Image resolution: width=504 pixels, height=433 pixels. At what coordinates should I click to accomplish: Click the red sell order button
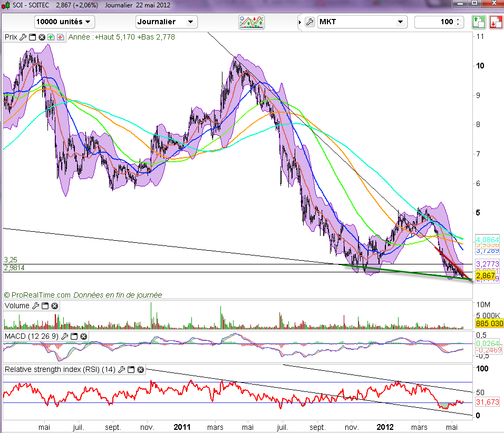coord(496,22)
